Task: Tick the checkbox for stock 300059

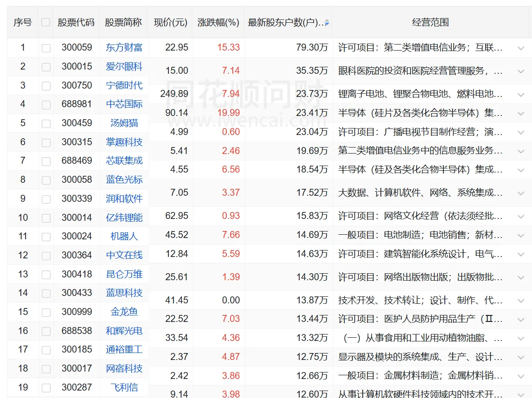Action: pyautogui.click(x=46, y=48)
